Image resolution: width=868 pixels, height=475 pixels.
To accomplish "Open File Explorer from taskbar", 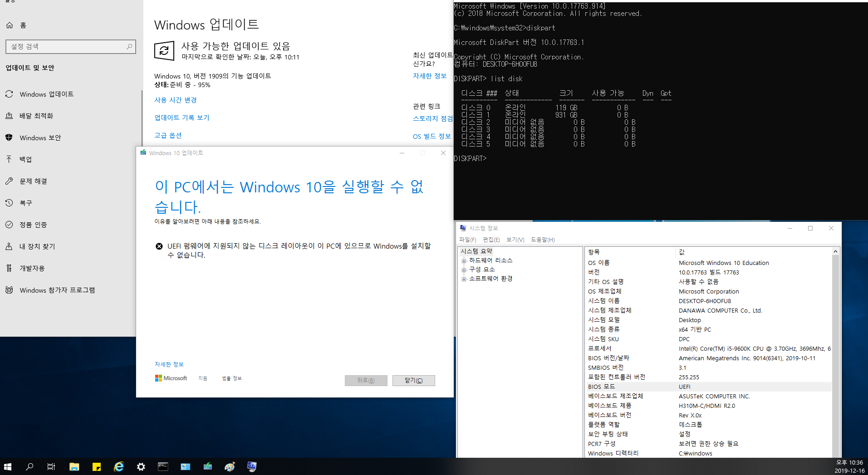I will (x=74, y=466).
